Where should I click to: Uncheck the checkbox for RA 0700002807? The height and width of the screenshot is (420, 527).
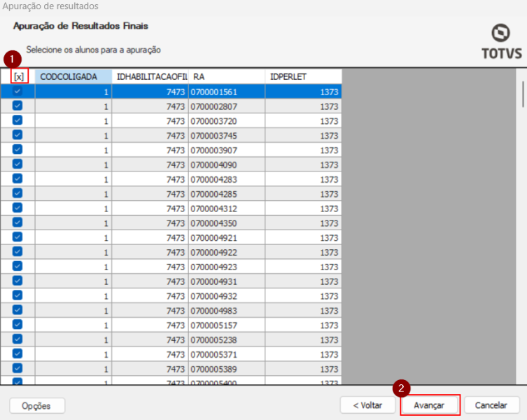coord(17,106)
